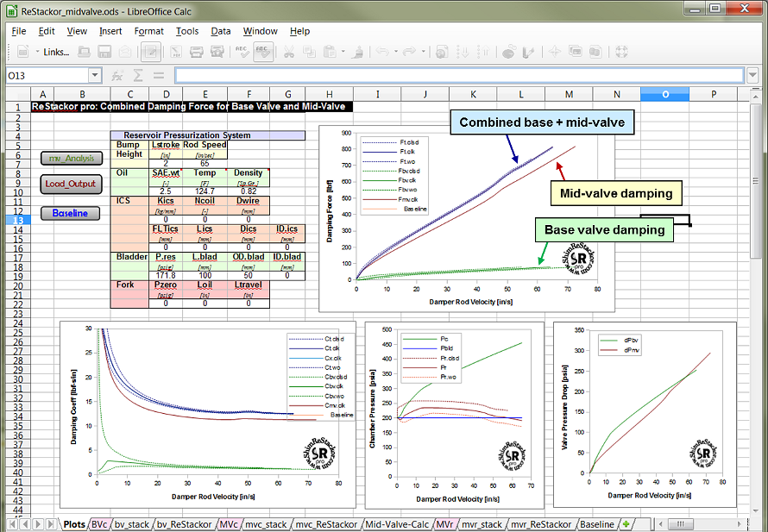This screenshot has width=768, height=532.
Task: Expand the formula bar dropdown arrow
Action: pyautogui.click(x=752, y=75)
